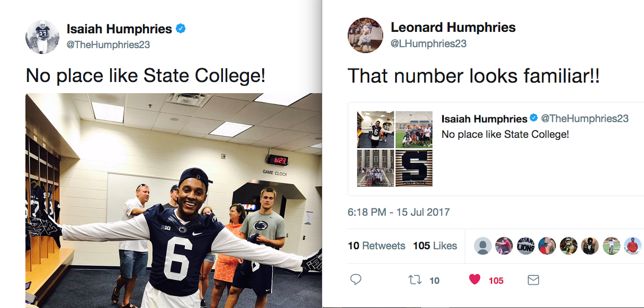View the 10 Retweets list
The height and width of the screenshot is (308, 644).
[x=376, y=246]
